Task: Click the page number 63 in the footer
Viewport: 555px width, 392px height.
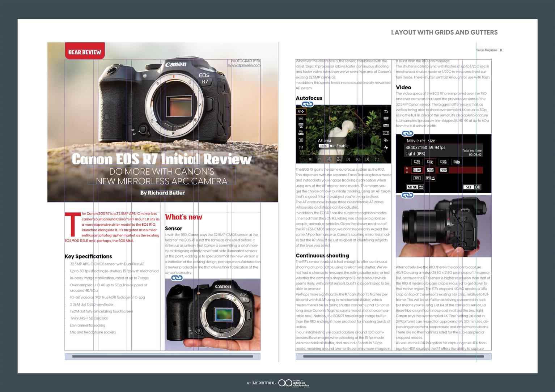Action: pos(249,383)
